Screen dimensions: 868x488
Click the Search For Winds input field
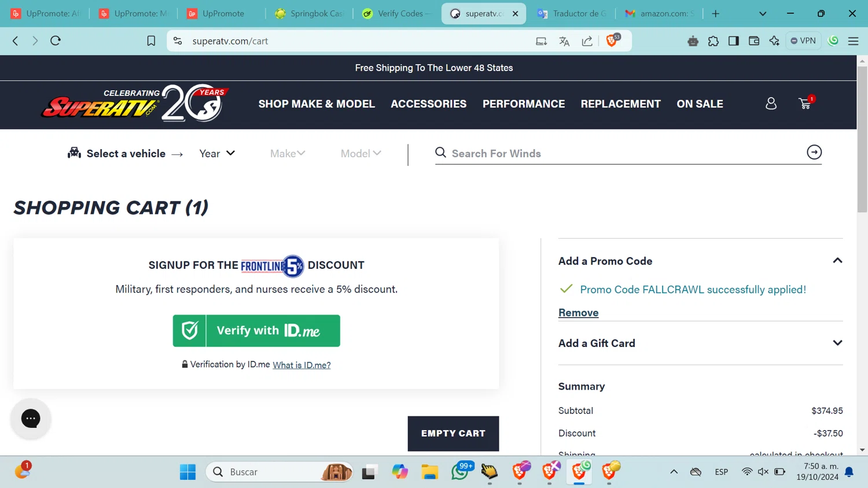coord(619,153)
